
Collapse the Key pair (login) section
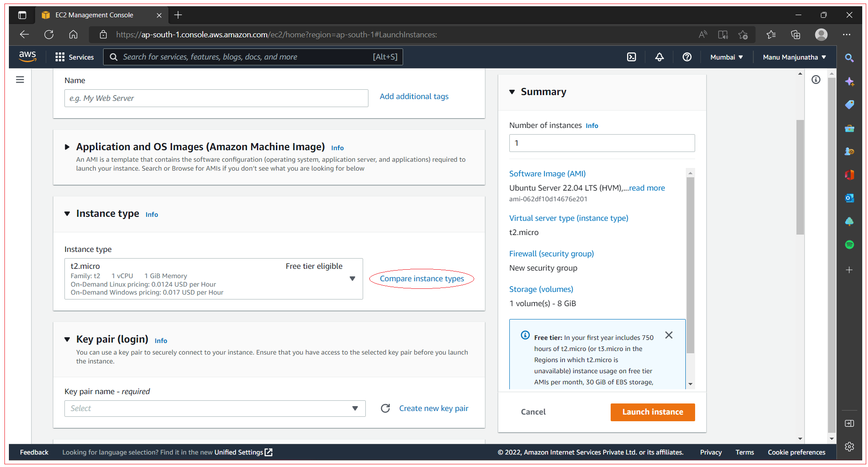pyautogui.click(x=67, y=339)
